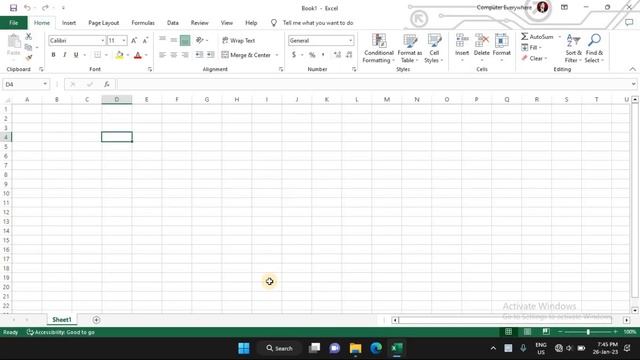640x360 pixels.
Task: Open the Conditional Formatting menu
Action: (x=378, y=48)
